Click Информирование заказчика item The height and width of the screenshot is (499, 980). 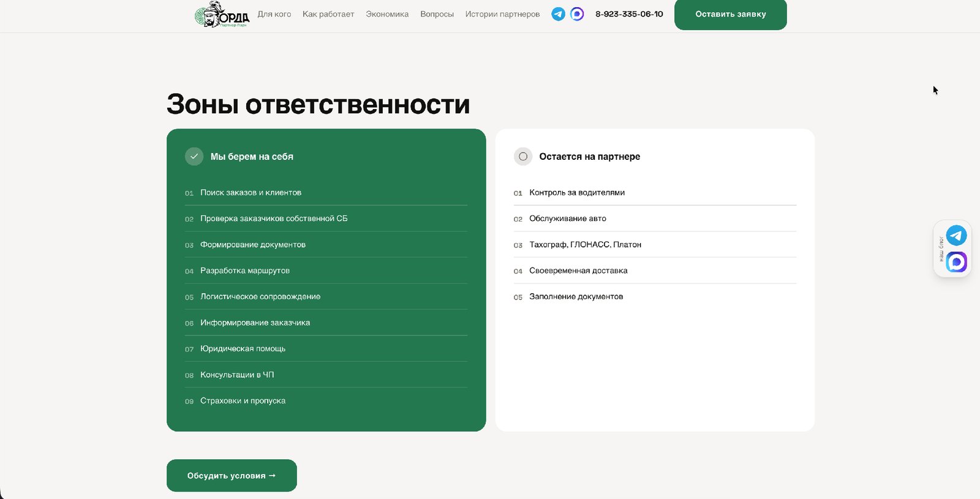pos(326,323)
